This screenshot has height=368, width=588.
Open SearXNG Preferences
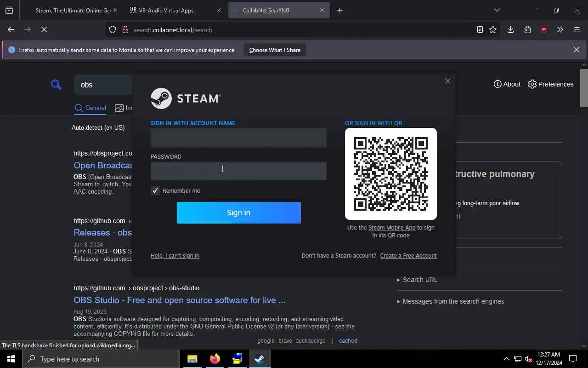[x=551, y=84]
